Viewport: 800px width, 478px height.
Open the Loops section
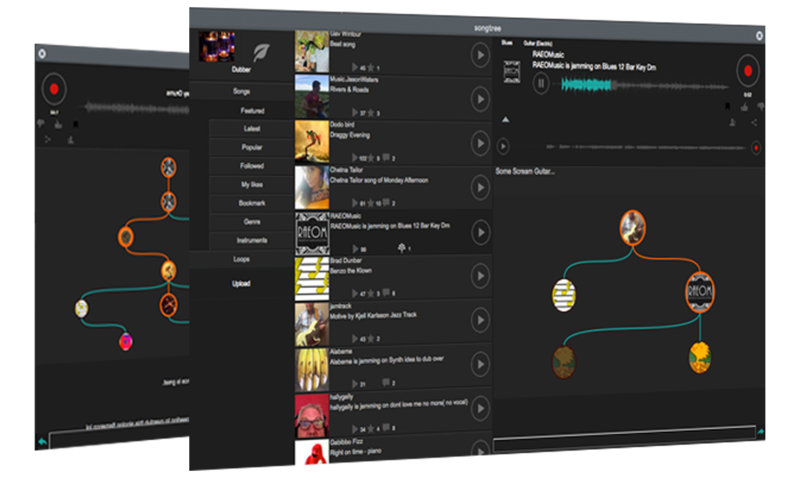pyautogui.click(x=241, y=259)
